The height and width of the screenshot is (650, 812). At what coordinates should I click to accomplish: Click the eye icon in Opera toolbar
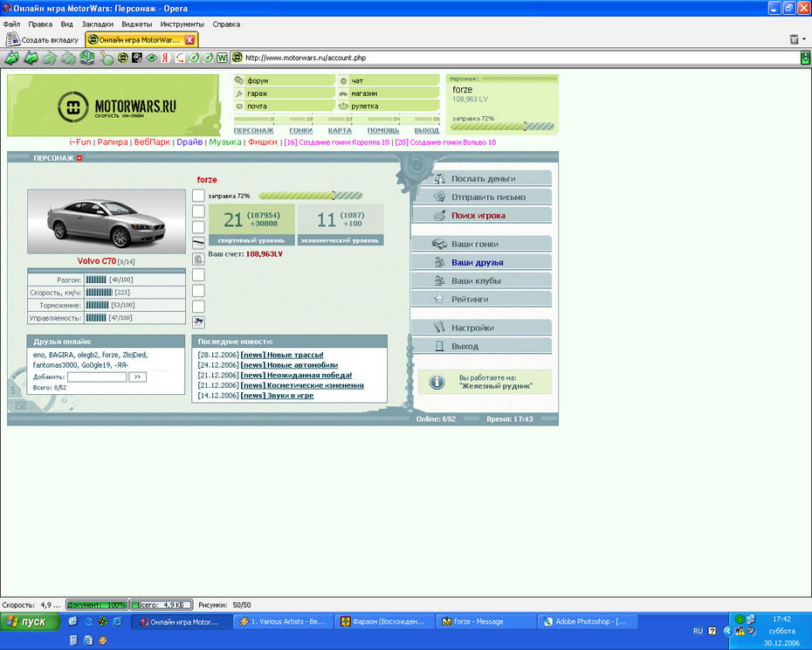click(152, 59)
